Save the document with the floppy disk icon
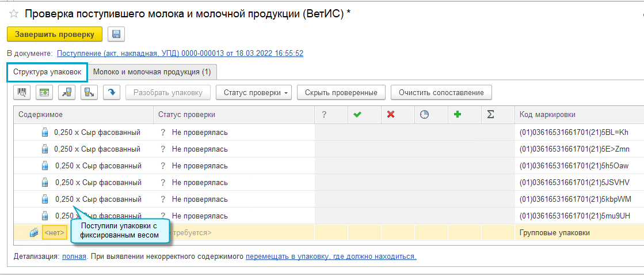 116,35
